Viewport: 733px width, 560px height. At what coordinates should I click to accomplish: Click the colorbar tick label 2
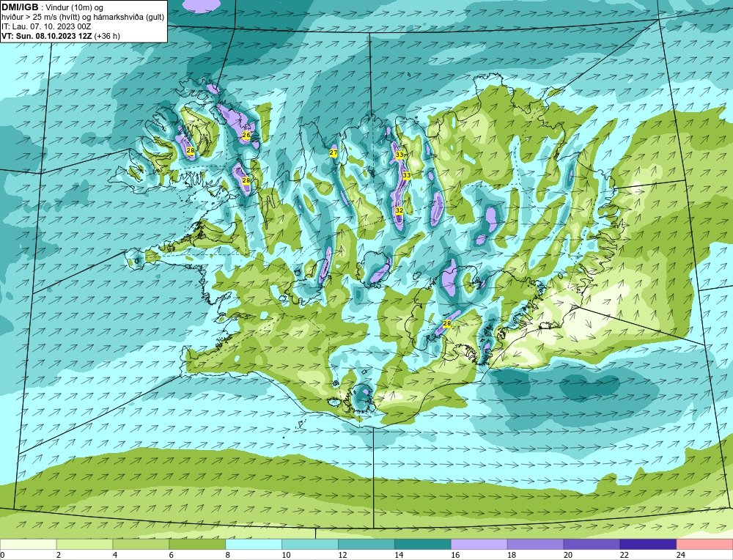(x=59, y=555)
